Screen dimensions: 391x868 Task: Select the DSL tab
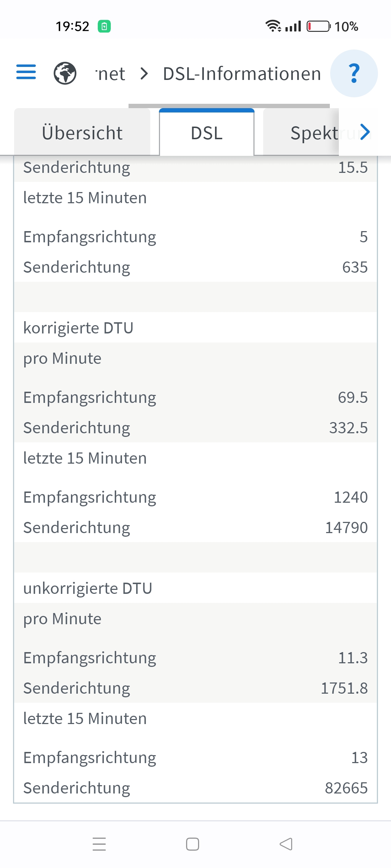click(207, 133)
